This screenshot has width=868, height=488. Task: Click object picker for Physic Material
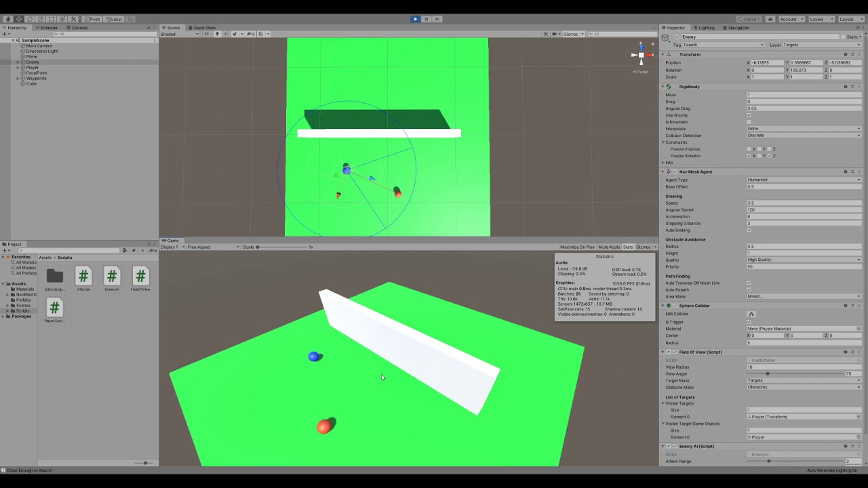(x=859, y=329)
